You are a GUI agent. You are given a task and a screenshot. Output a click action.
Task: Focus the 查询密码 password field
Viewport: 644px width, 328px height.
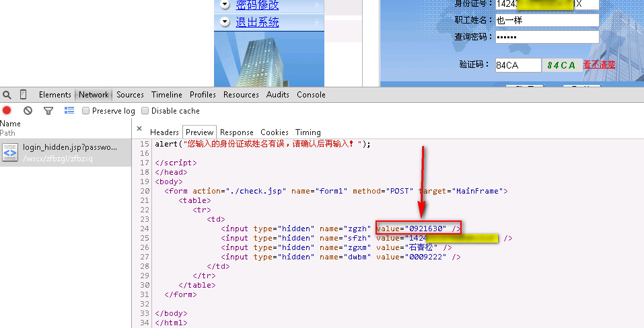[547, 37]
